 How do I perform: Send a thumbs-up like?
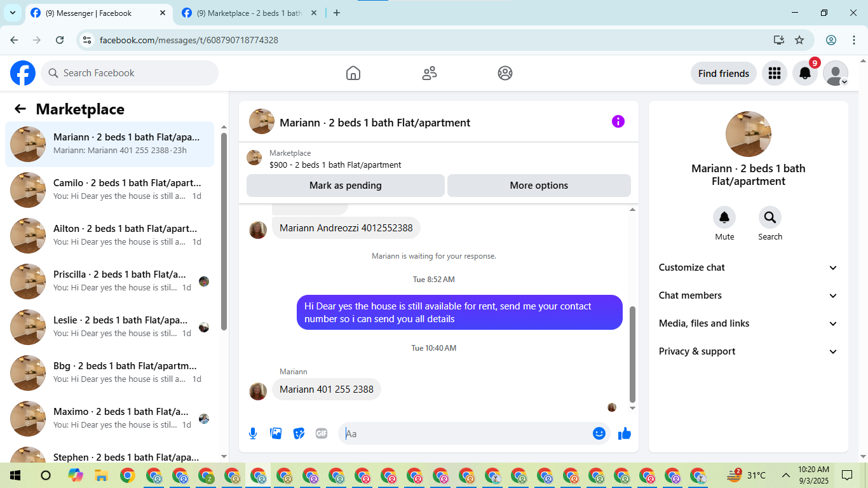(x=625, y=433)
